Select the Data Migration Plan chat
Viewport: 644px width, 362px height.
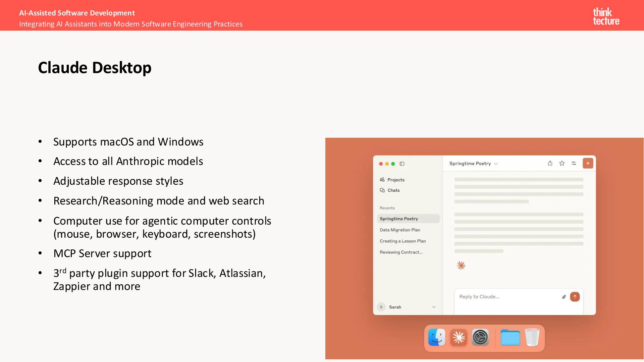click(x=400, y=230)
